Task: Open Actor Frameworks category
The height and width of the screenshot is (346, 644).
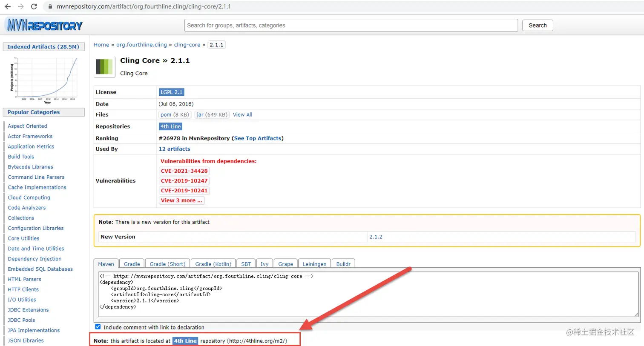Action: click(30, 136)
